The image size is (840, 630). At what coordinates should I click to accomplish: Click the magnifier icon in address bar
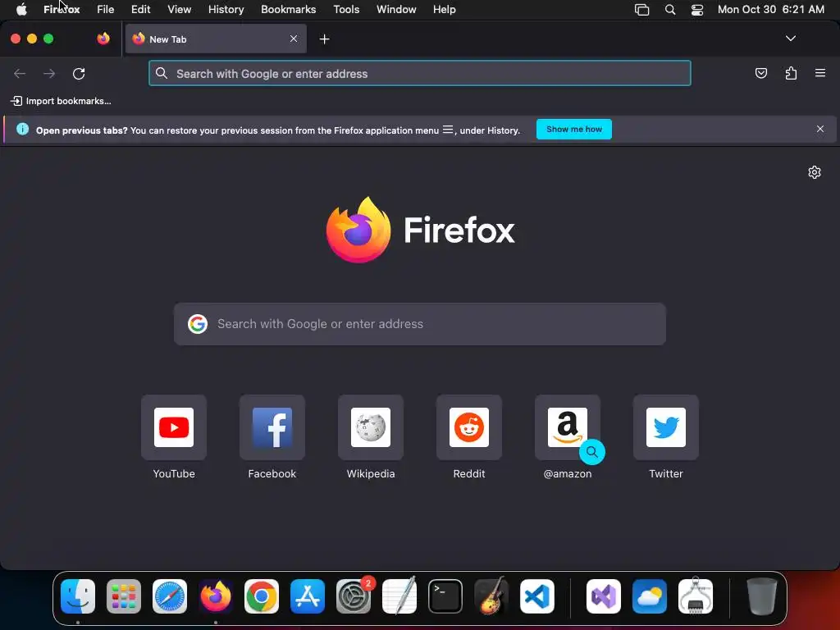click(x=162, y=73)
